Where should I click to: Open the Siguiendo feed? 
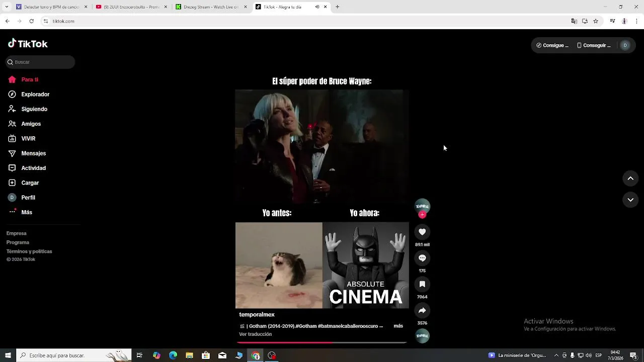28,109
